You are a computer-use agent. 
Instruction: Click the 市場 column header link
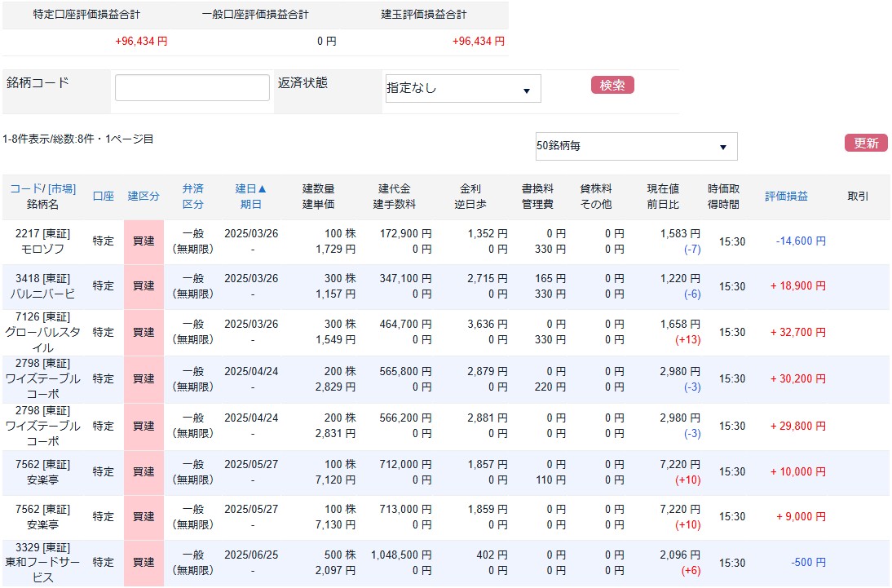(61, 188)
